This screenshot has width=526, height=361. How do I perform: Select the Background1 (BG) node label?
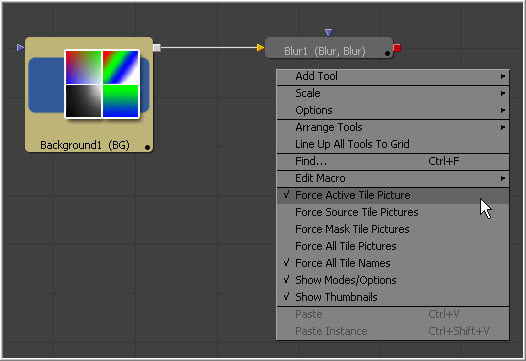[85, 145]
